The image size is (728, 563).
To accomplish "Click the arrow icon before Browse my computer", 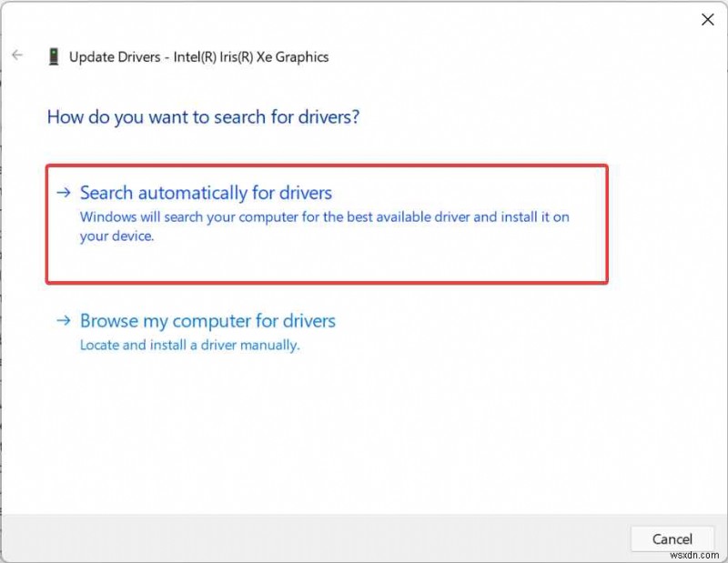I will point(64,320).
